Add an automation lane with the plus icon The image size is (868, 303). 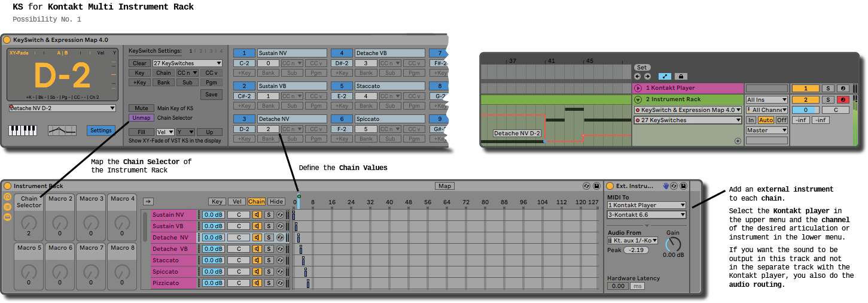(x=738, y=141)
